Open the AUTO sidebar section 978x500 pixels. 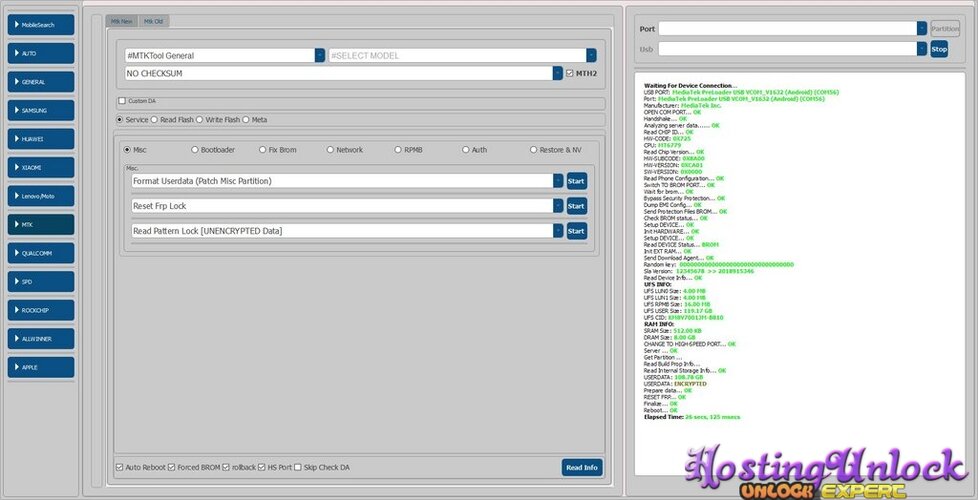[x=41, y=54]
